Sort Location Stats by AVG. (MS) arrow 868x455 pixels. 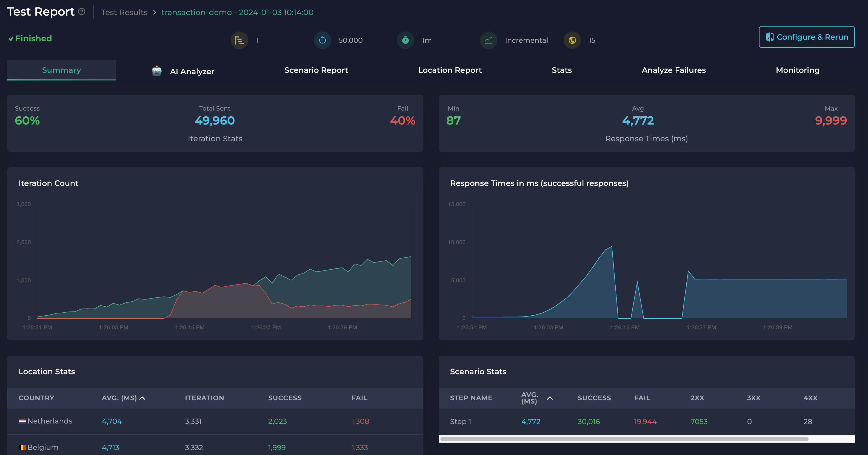142,398
